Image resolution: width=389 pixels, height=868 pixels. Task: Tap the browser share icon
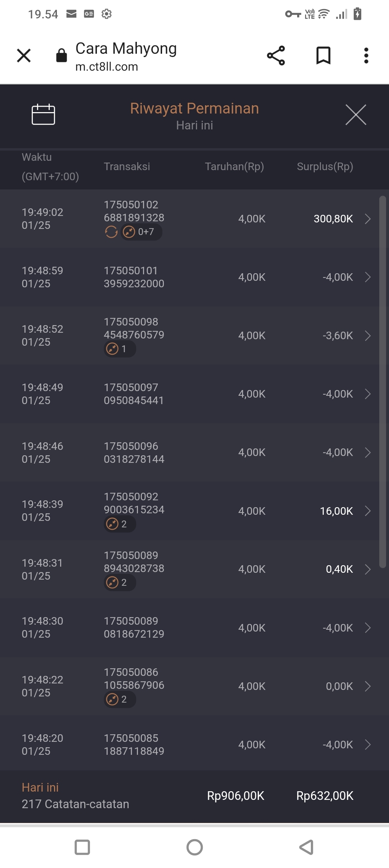(276, 56)
